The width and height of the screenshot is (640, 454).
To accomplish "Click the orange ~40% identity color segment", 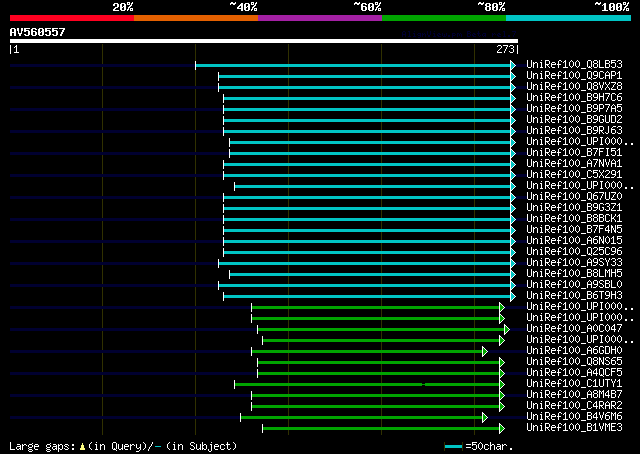I will [x=196, y=18].
